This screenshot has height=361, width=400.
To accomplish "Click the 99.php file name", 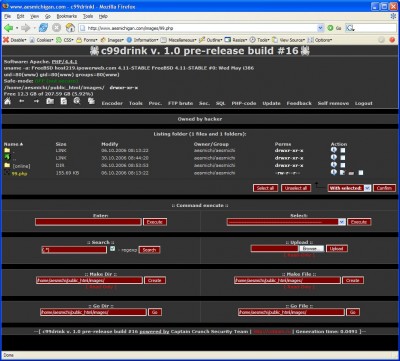I will (19, 173).
